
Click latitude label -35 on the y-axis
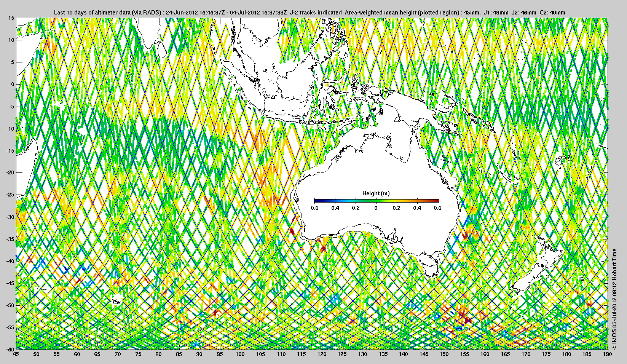coord(10,239)
